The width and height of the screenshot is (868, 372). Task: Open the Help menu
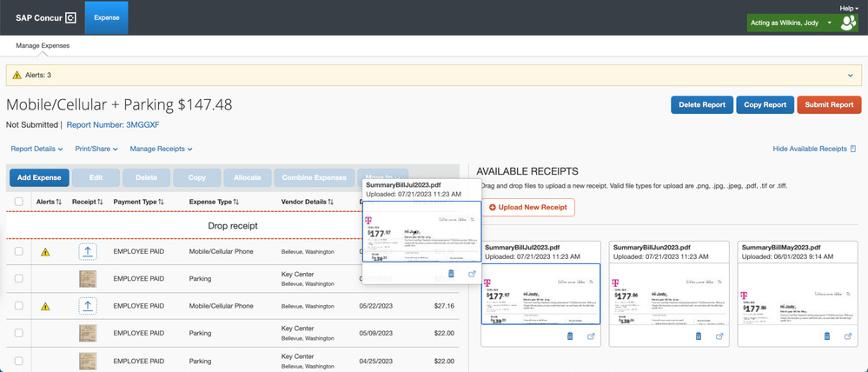pyautogui.click(x=849, y=9)
